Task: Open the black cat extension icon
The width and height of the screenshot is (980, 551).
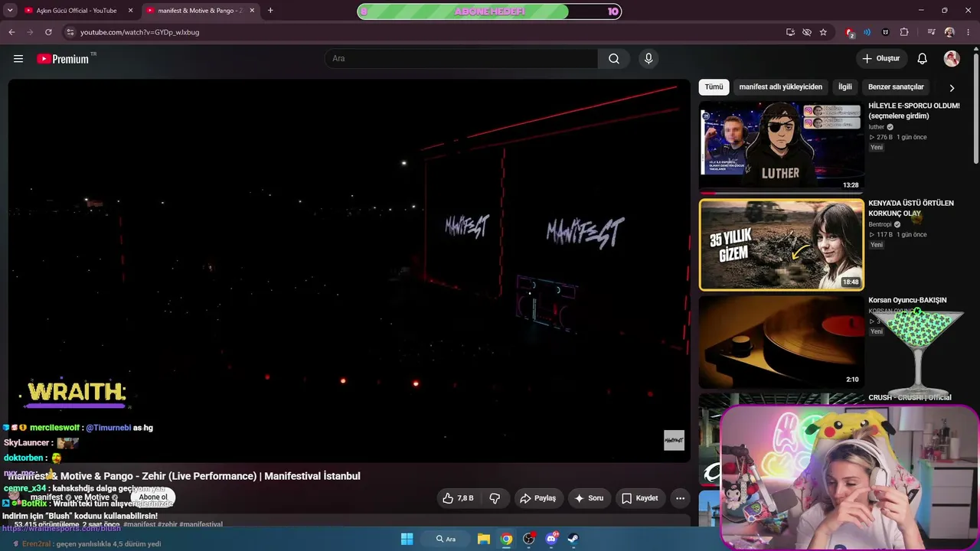Action: [886, 32]
